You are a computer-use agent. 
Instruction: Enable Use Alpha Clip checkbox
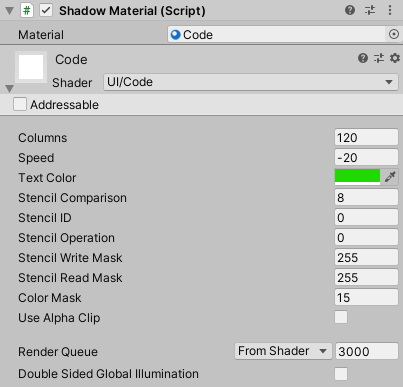pyautogui.click(x=341, y=317)
